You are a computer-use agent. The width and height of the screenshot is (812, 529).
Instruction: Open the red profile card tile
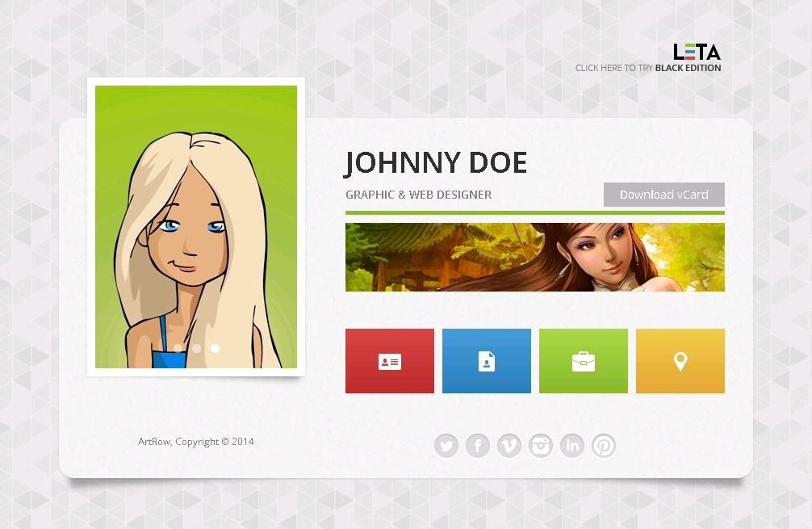(390, 361)
